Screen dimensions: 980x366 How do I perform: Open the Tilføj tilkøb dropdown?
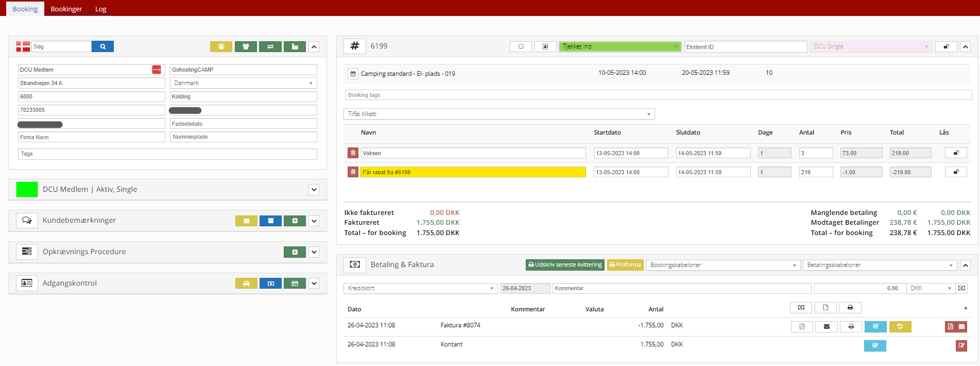click(x=498, y=114)
